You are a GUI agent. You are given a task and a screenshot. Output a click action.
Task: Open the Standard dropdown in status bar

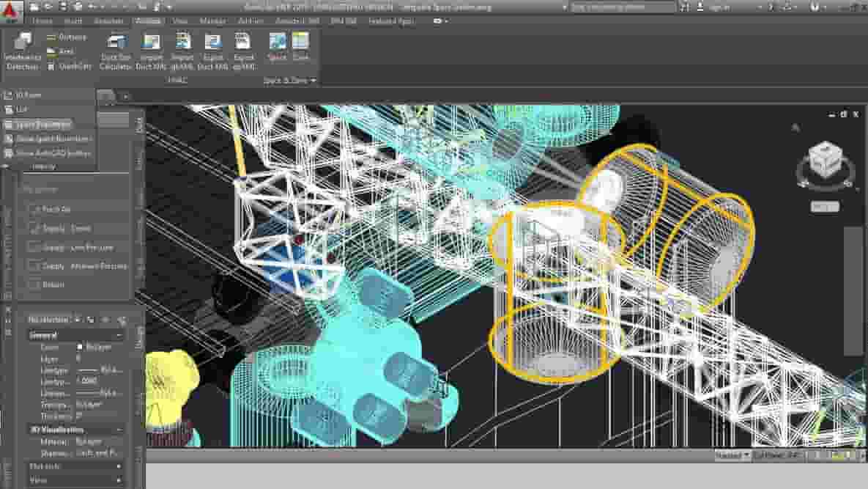point(732,455)
